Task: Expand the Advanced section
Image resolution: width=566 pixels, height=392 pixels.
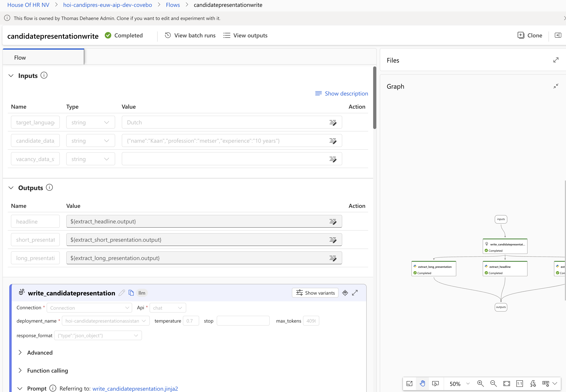Action: click(x=20, y=353)
